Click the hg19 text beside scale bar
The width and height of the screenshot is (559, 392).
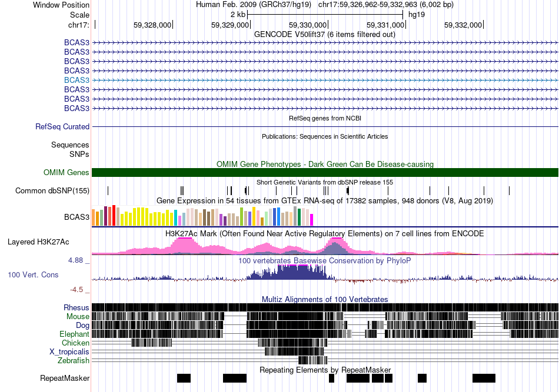pos(417,15)
